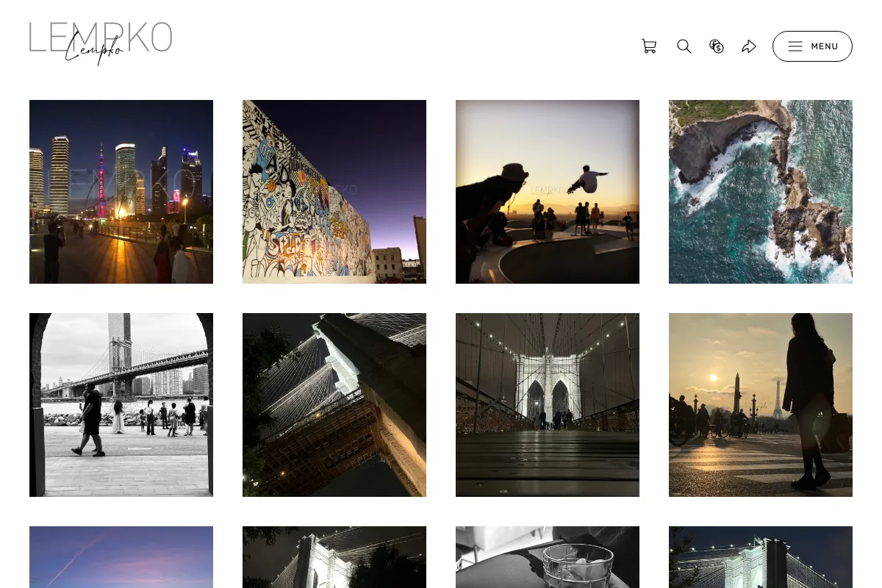Click the hamburger lines in menu button
882x588 pixels.
coord(795,46)
